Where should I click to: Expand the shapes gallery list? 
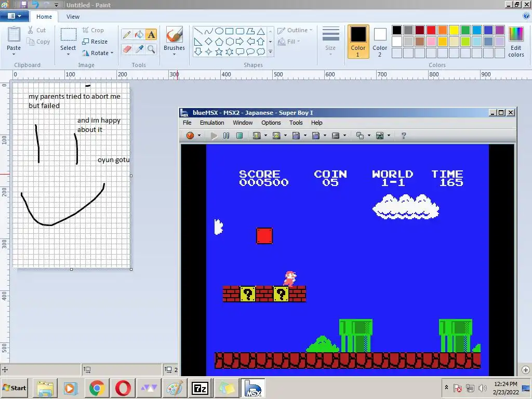tap(270, 51)
